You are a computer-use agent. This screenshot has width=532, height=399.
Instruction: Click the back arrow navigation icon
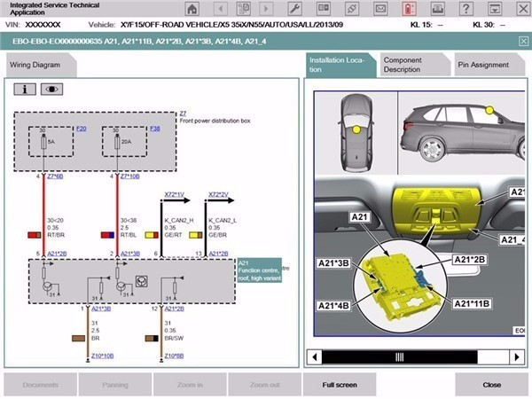click(220, 9)
